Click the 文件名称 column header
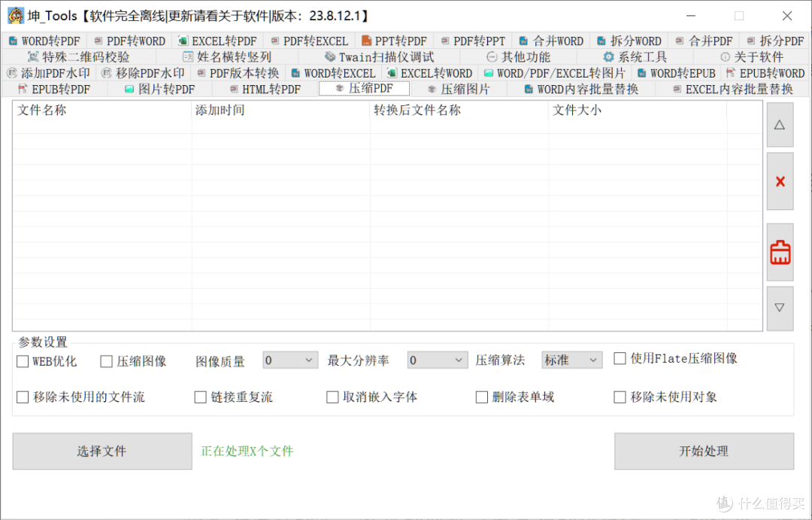The height and width of the screenshot is (520, 812). pyautogui.click(x=102, y=110)
